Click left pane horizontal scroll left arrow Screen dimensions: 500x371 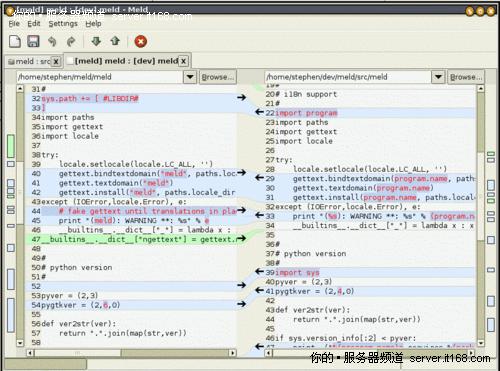[30, 353]
